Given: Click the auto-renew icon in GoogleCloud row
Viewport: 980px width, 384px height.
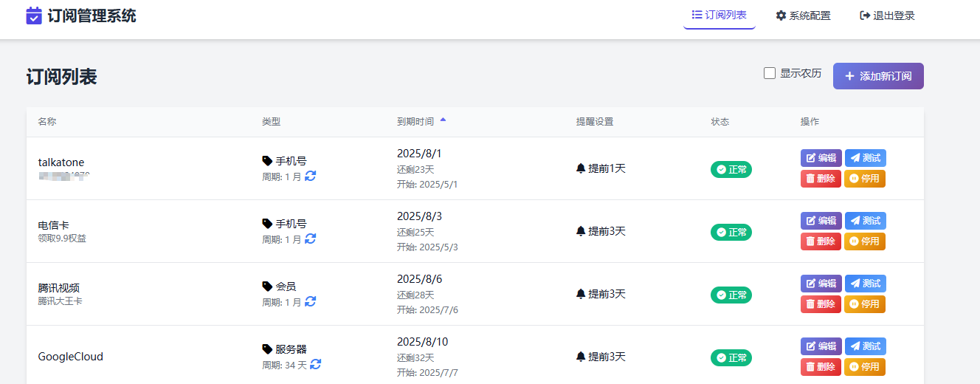Looking at the screenshot, I should click(316, 364).
